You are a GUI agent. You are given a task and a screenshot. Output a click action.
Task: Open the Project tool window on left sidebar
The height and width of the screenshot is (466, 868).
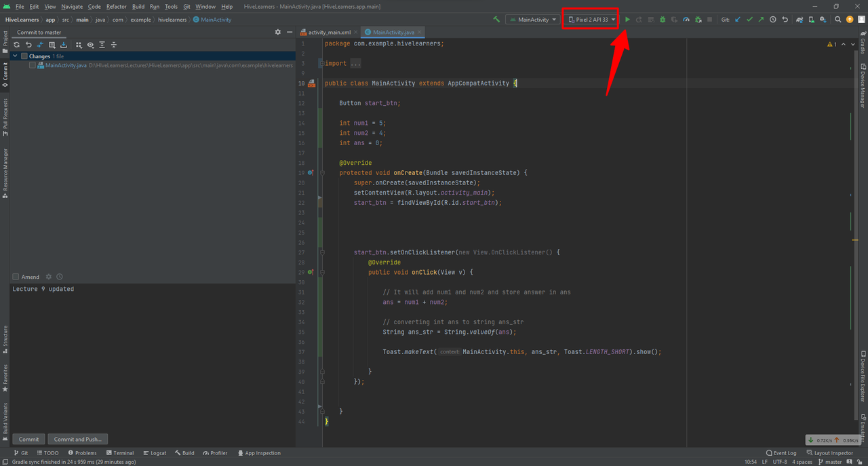(x=5, y=43)
